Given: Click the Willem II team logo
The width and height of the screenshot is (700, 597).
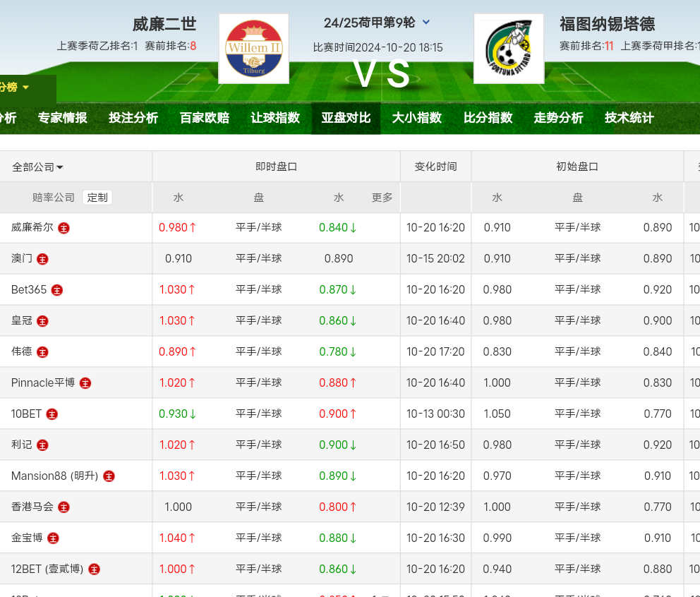Looking at the screenshot, I should 253,49.
